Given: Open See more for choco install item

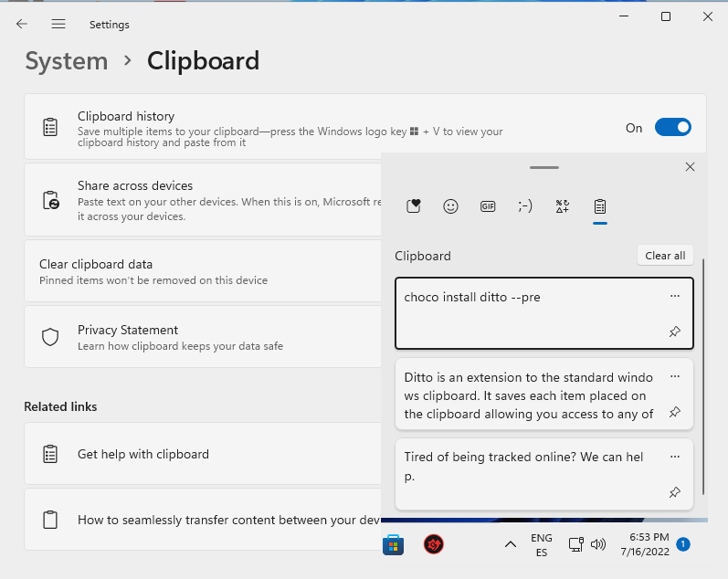Looking at the screenshot, I should (x=675, y=296).
